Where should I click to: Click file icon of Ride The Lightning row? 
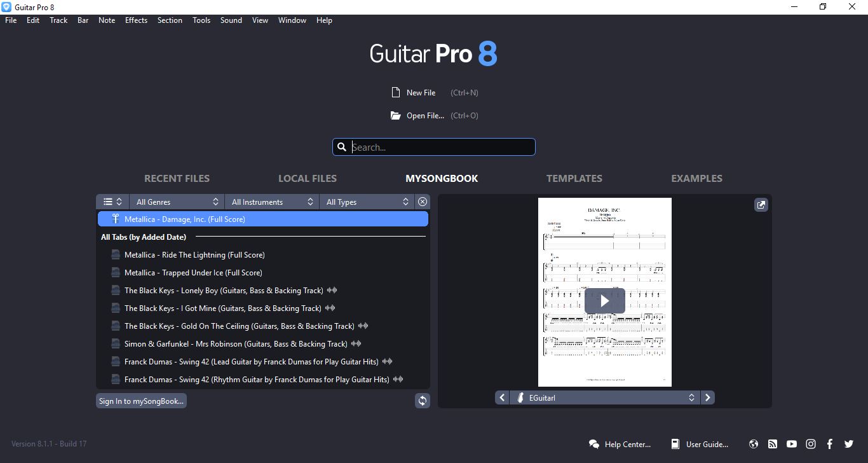pyautogui.click(x=115, y=254)
